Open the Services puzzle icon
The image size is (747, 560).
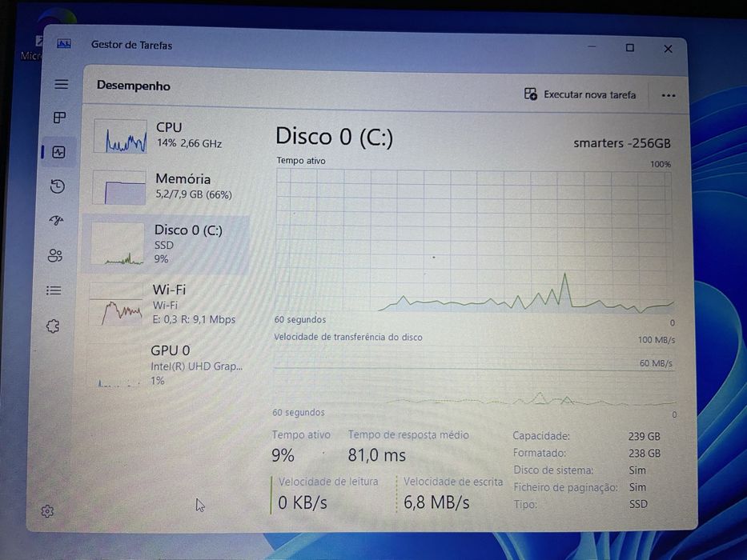click(x=53, y=326)
